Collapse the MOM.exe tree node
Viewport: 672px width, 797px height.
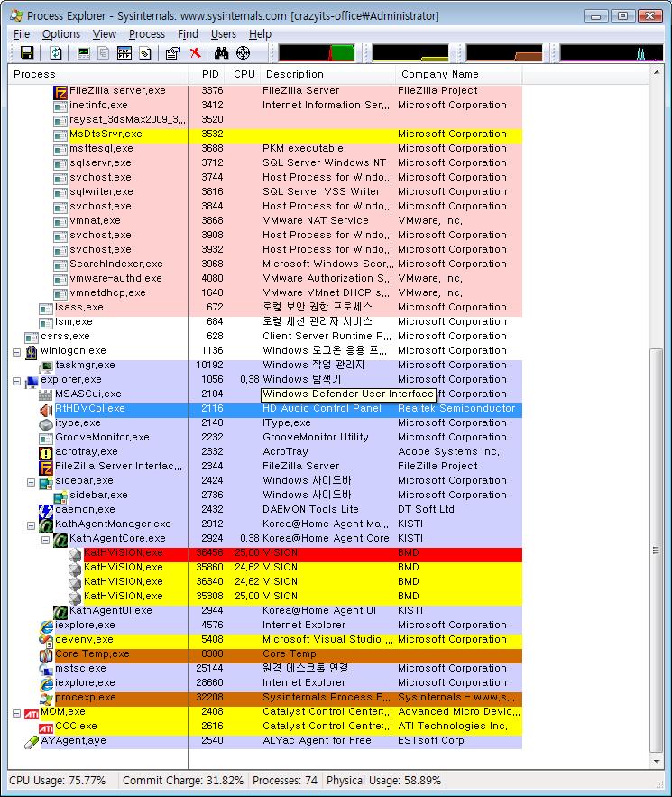(x=17, y=713)
